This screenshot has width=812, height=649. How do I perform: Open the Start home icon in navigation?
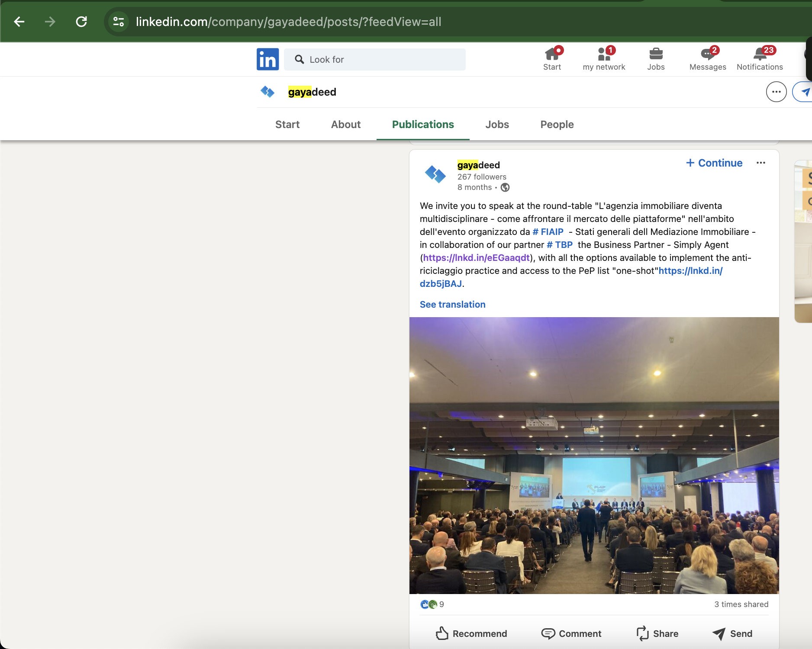point(552,59)
